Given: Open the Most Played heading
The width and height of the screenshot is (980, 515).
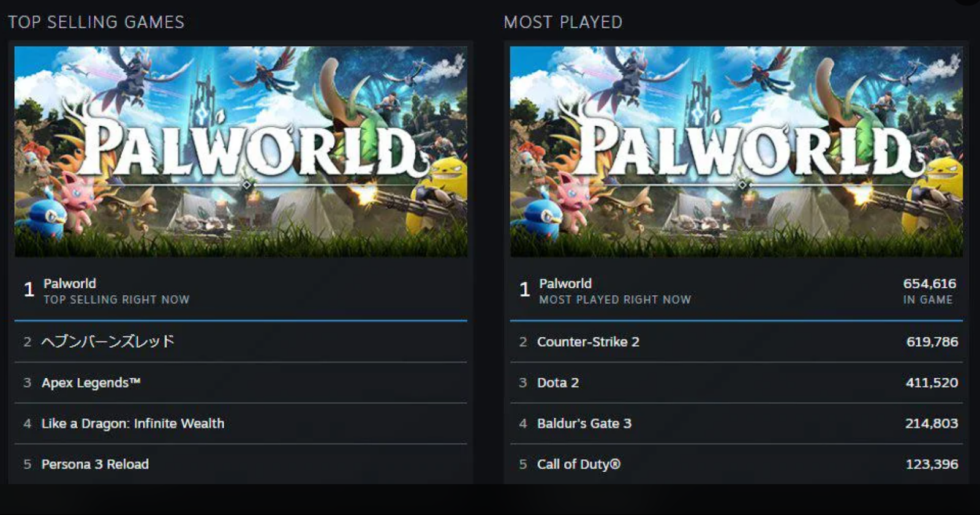Looking at the screenshot, I should (x=563, y=22).
